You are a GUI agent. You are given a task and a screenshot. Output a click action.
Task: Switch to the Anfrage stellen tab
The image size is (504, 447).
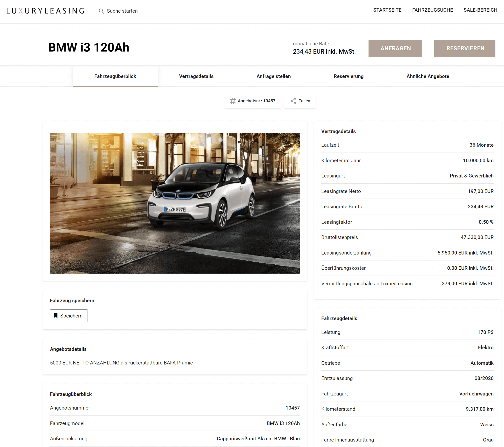273,76
